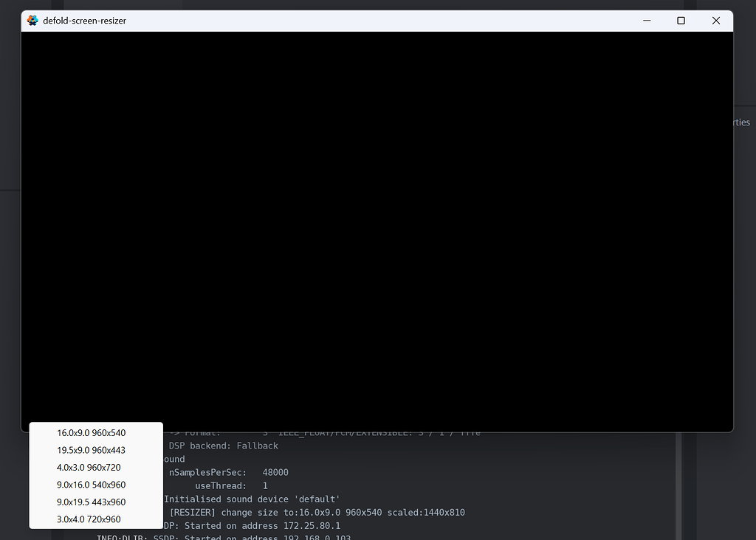Open the partially visible Properties tab
This screenshot has height=540, width=756.
[742, 122]
